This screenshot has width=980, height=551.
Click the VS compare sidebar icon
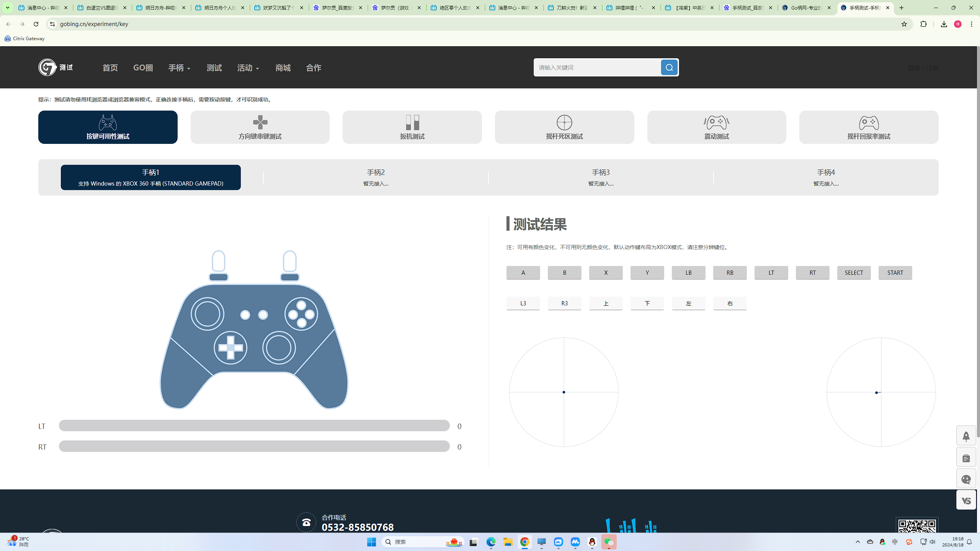966,500
